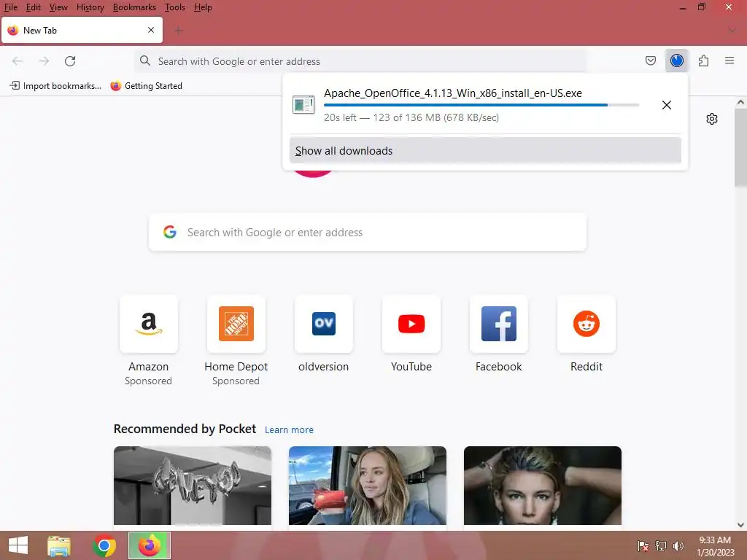
Task: Click the vertical scrollbar thumb
Action: (740, 147)
